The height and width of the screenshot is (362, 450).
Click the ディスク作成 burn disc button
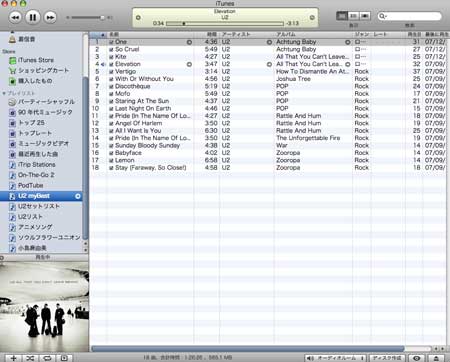[387, 358]
